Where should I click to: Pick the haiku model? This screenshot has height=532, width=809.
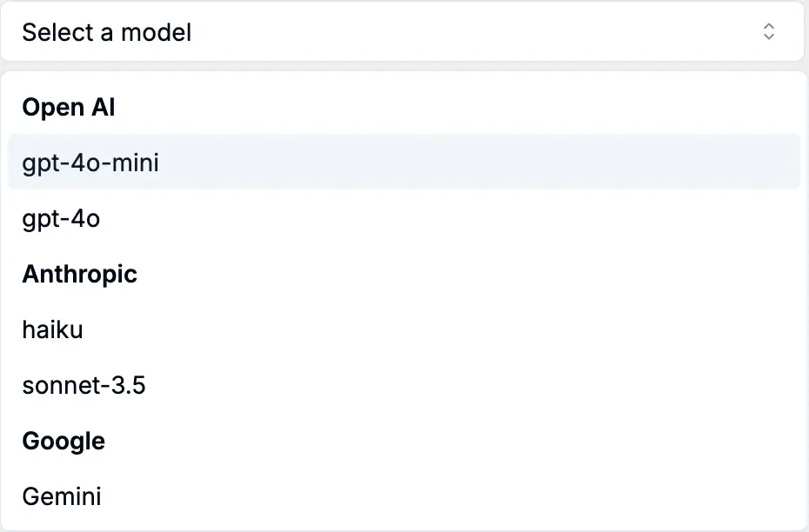coord(52,329)
